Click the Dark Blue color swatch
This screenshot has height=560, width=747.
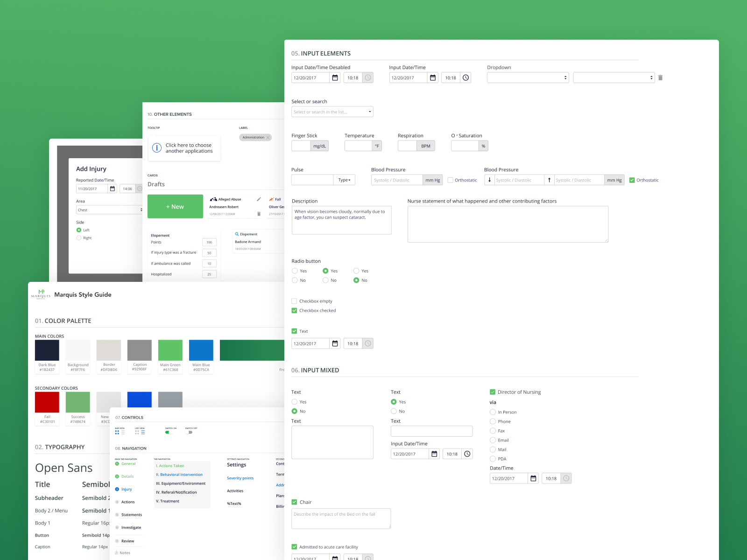(x=47, y=350)
